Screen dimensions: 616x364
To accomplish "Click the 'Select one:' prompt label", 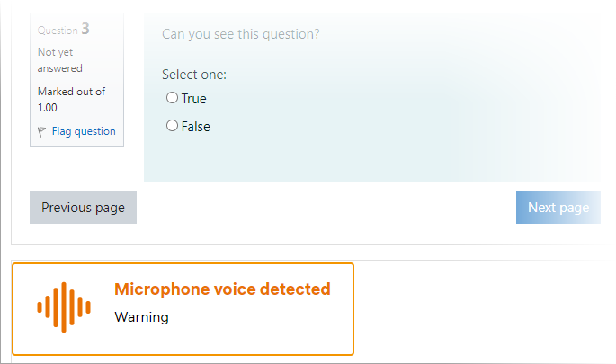I will 193,75.
